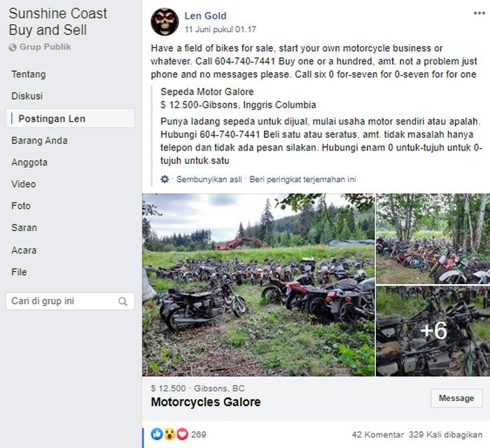Image resolution: width=490 pixels, height=448 pixels.
Task: Click Beri peringkat terjemahan ini link
Action: point(302,179)
